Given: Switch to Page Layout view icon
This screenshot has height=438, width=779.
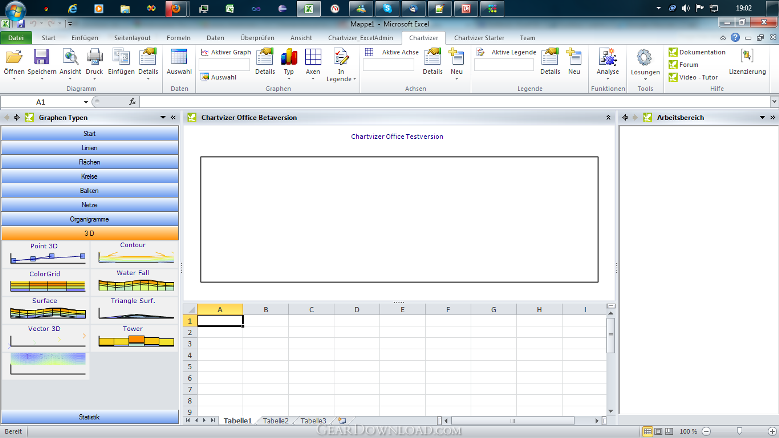Looking at the screenshot, I should pyautogui.click(x=658, y=432).
